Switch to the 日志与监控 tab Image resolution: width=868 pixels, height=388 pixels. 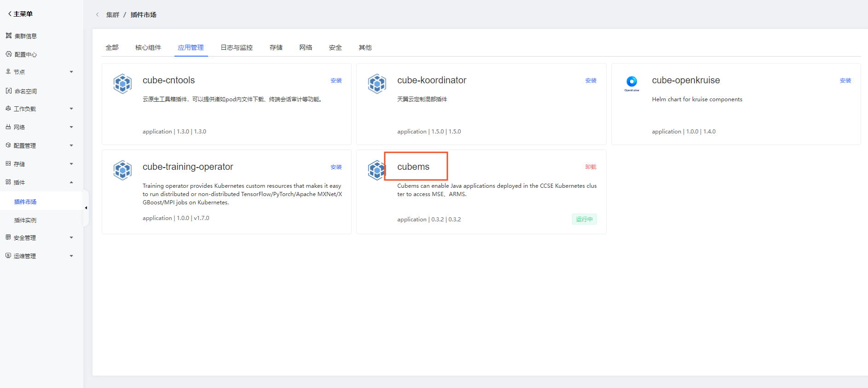[x=237, y=47]
